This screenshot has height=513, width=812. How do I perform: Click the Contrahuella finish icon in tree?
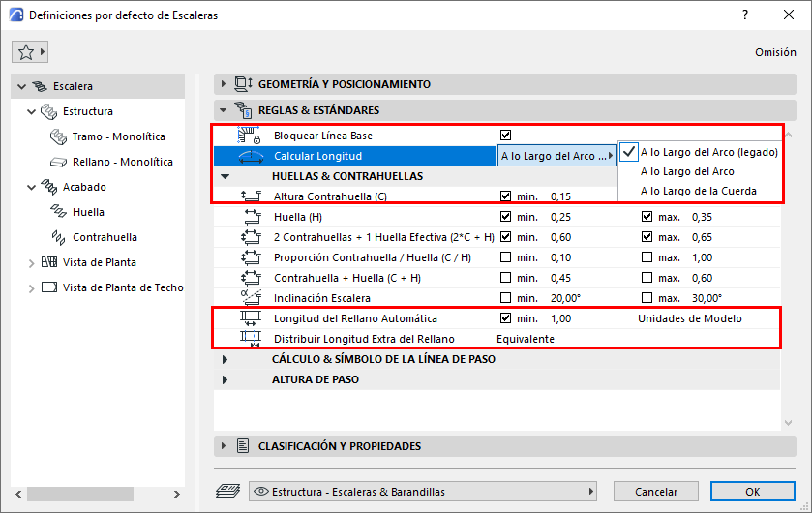(x=58, y=237)
